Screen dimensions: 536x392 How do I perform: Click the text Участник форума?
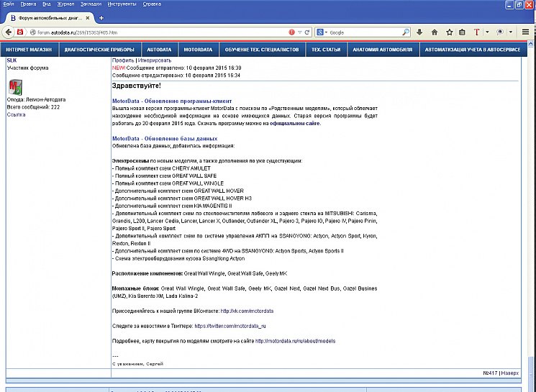pos(27,68)
